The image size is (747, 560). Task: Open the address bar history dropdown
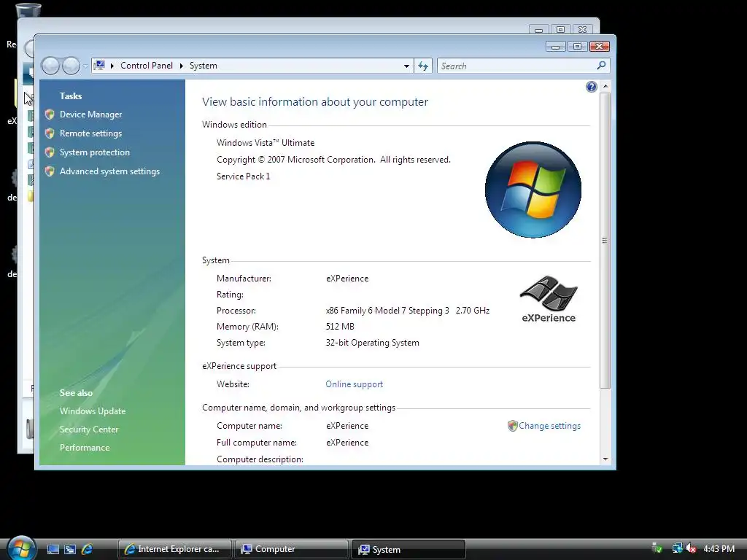point(406,66)
